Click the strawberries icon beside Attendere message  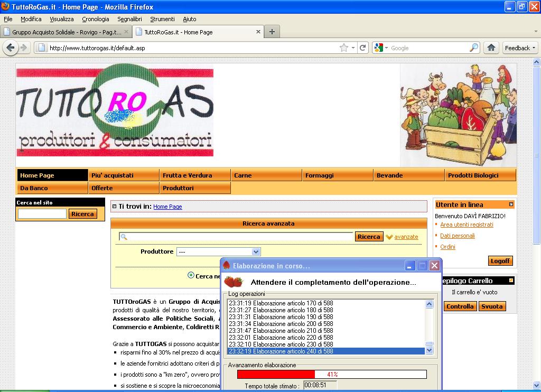(234, 282)
